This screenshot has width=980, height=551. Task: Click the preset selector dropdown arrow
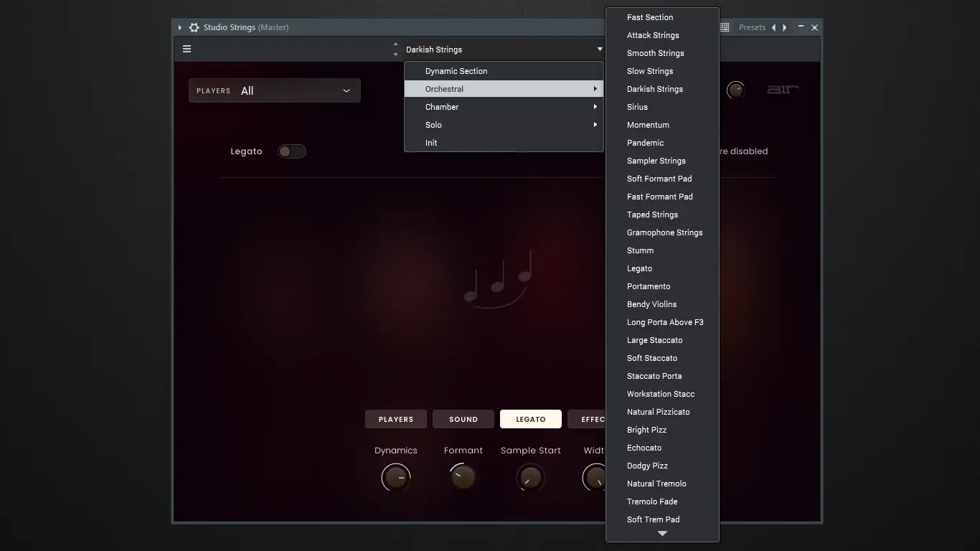coord(600,50)
